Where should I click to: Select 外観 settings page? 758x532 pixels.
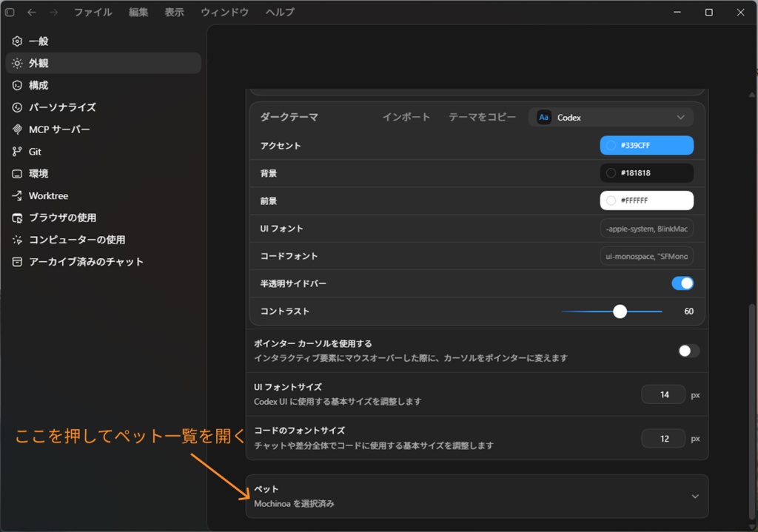click(104, 64)
